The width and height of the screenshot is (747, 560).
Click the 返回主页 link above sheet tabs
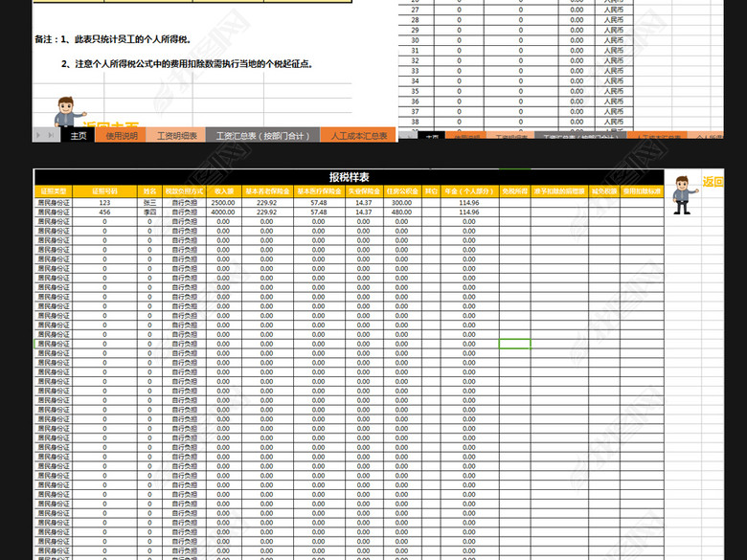click(111, 125)
